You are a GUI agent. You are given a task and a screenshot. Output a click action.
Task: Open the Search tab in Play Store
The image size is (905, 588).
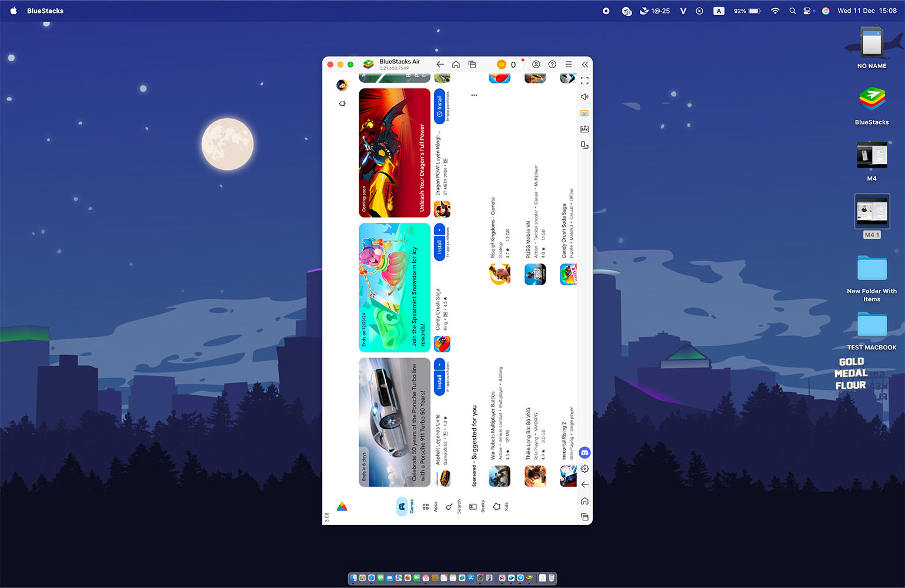pos(453,506)
